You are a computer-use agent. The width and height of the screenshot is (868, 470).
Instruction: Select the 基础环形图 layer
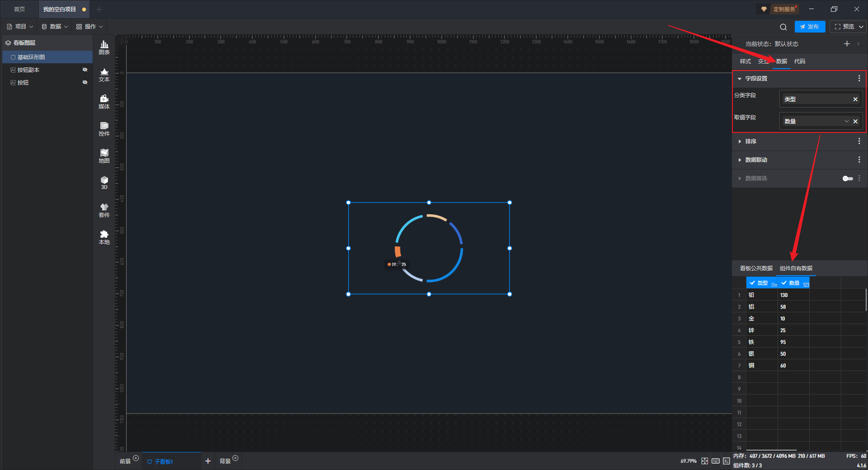tap(31, 57)
